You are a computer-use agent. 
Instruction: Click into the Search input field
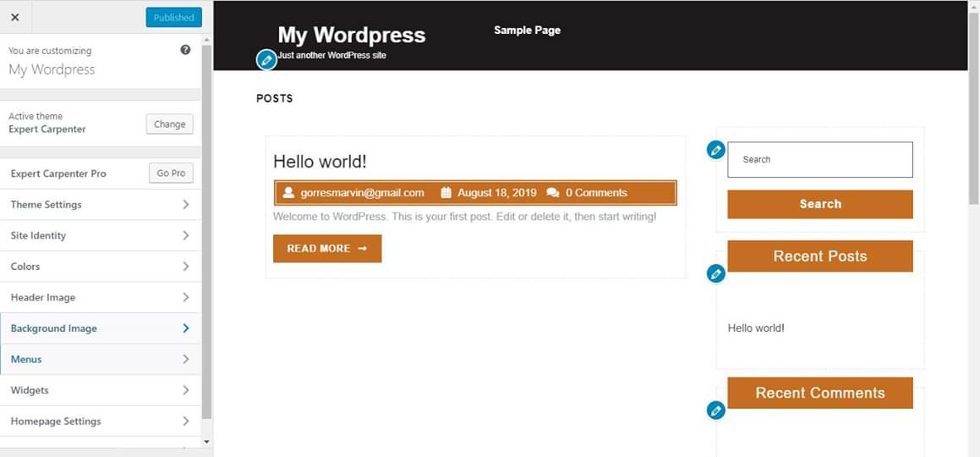tap(820, 159)
